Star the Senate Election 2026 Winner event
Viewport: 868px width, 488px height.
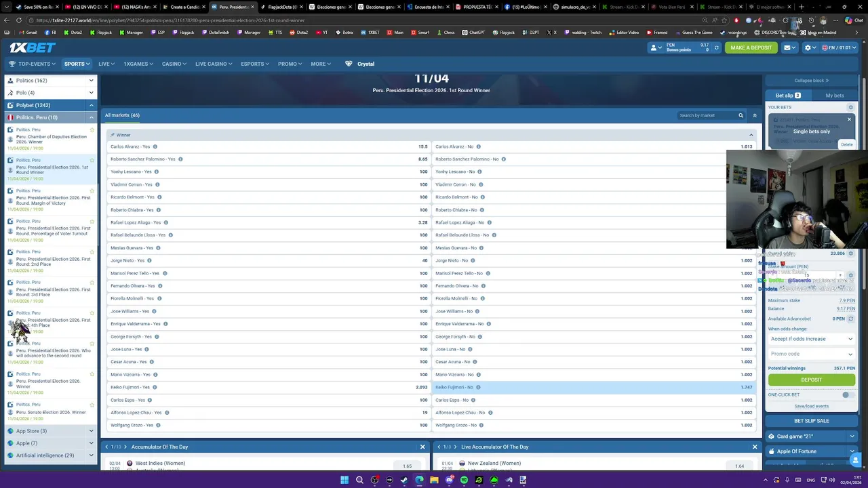tap(92, 405)
